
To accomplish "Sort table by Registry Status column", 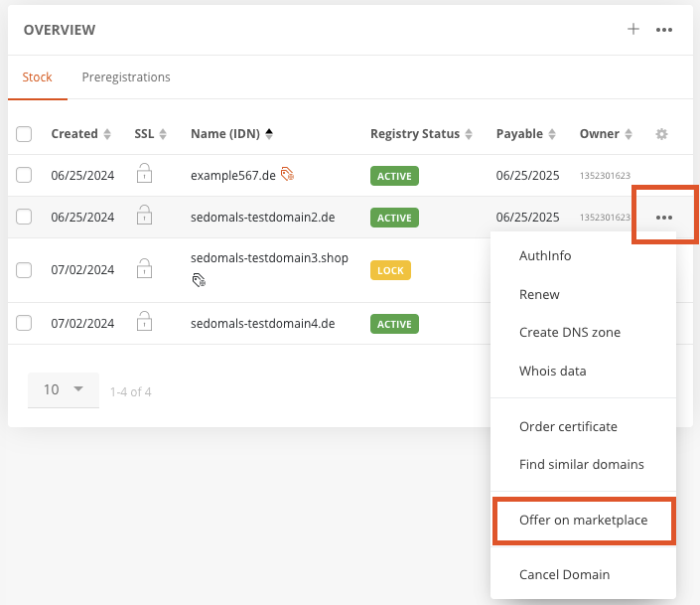I will point(421,134).
